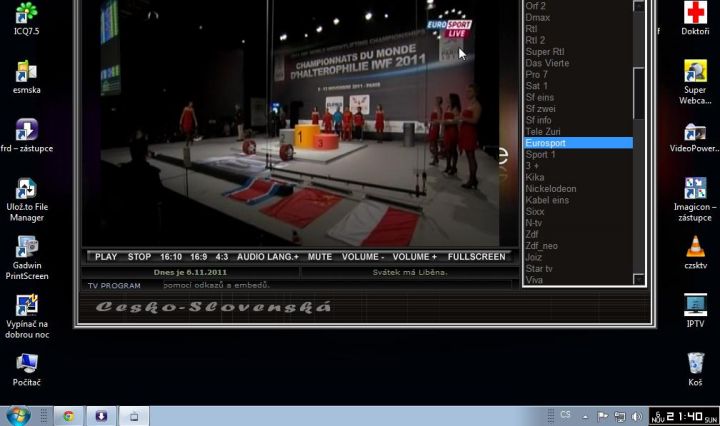Open Imagicon – zástupce shortcut

pyautogui.click(x=695, y=200)
